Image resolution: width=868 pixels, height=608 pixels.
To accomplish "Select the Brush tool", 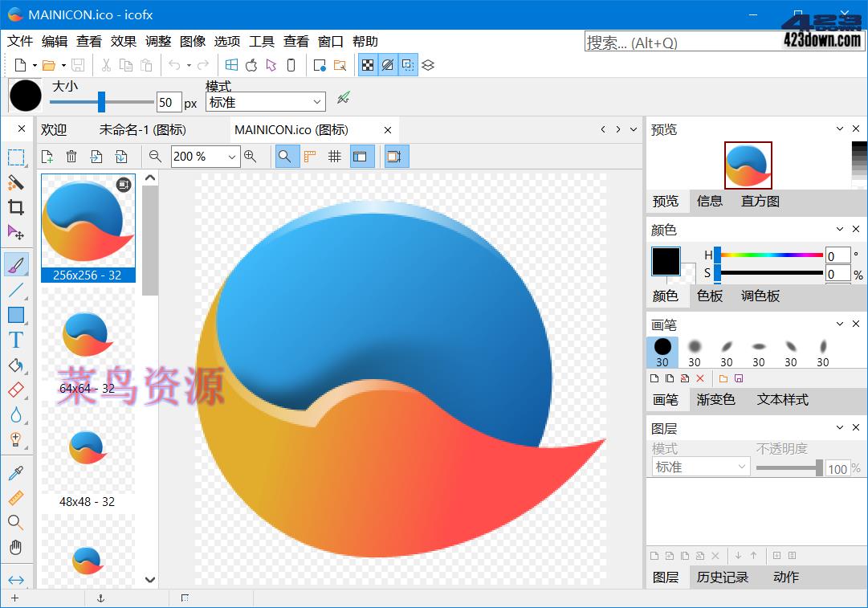I will click(x=16, y=263).
